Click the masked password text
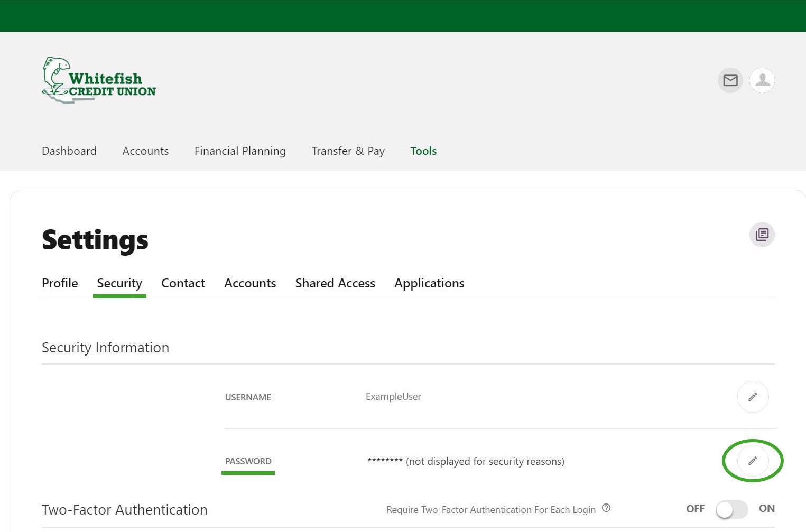Screen dimensions: 806x532 466,461
